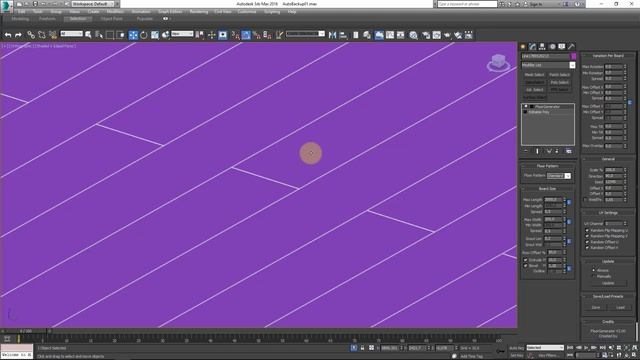Click the Select and Place tool
640x360 pixels.
pos(165,35)
